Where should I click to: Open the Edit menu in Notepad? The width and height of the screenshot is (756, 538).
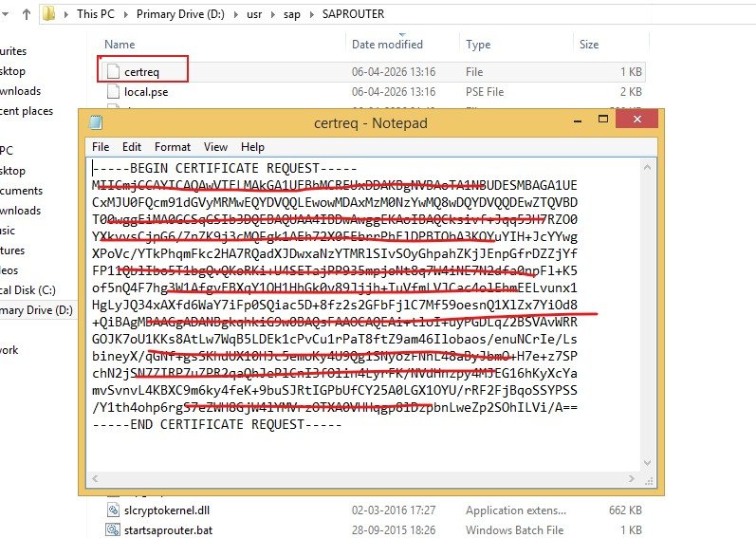click(x=132, y=147)
